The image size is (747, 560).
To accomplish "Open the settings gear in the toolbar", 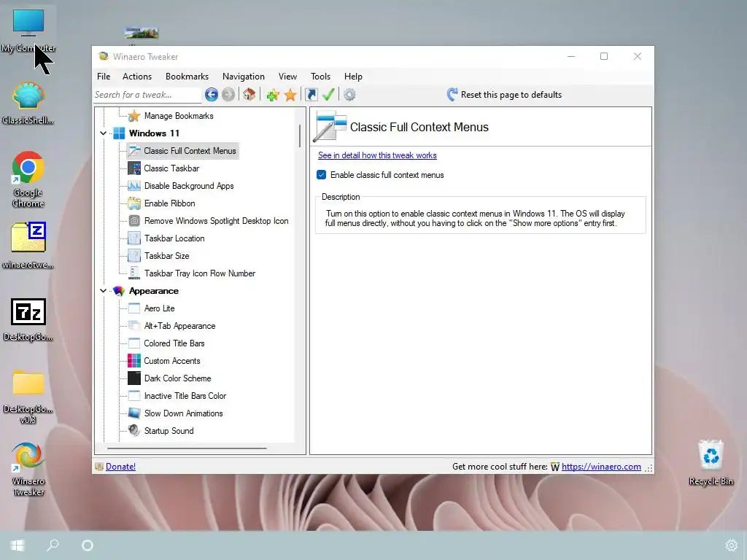I will tap(349, 95).
